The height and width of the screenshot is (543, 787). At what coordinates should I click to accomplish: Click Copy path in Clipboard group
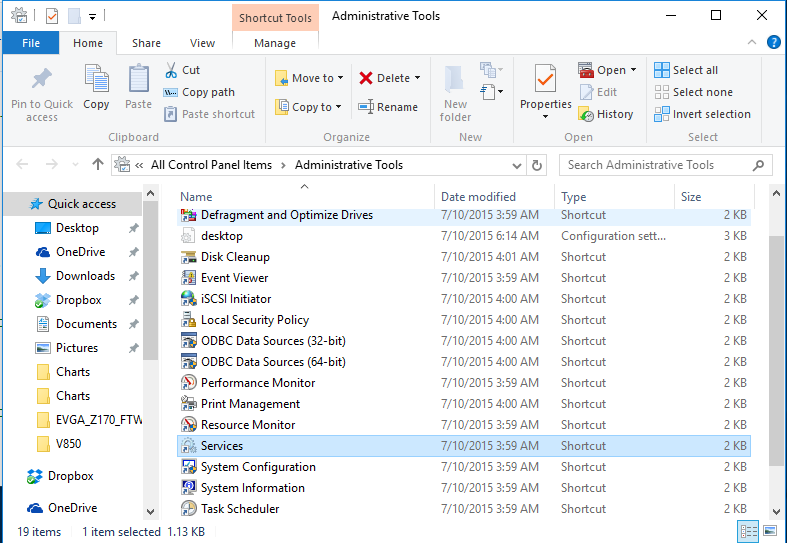199,92
